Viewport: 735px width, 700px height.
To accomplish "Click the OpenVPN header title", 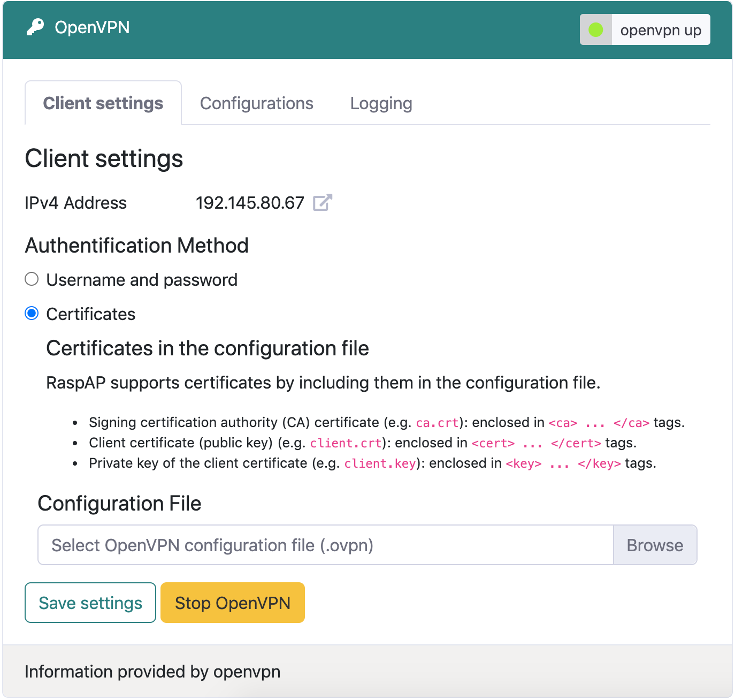I will coord(92,27).
